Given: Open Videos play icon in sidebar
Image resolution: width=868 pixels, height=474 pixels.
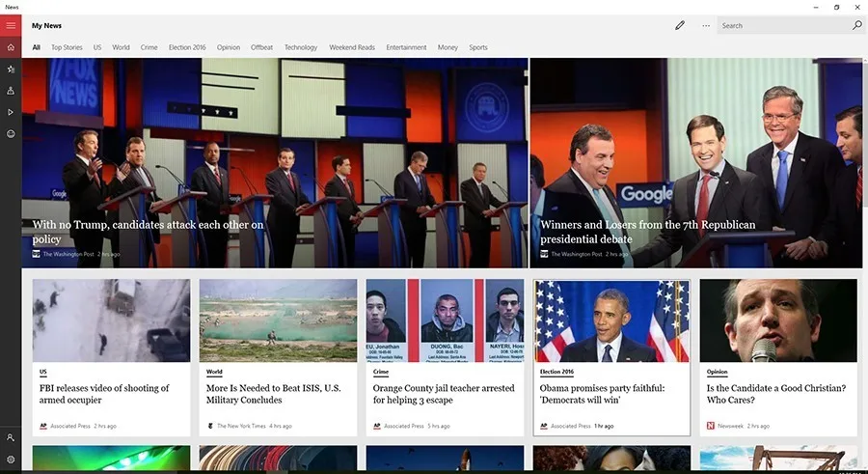Looking at the screenshot, I should (11, 112).
